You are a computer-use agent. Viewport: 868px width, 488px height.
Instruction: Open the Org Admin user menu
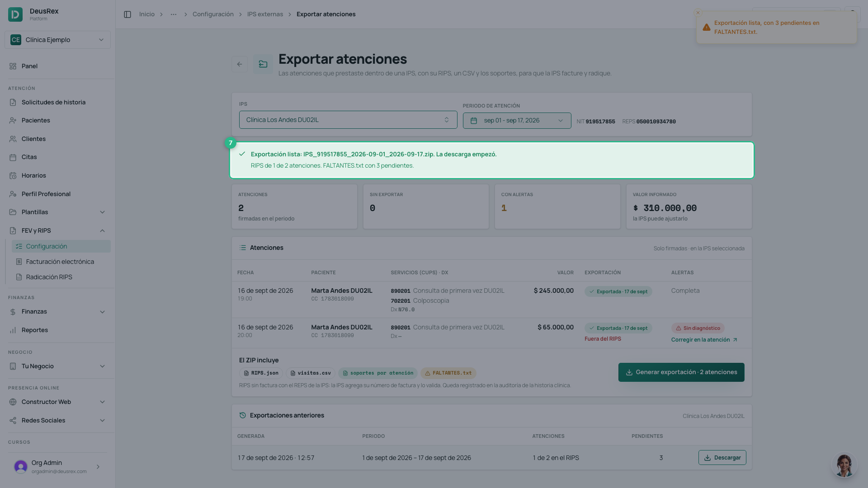57,467
